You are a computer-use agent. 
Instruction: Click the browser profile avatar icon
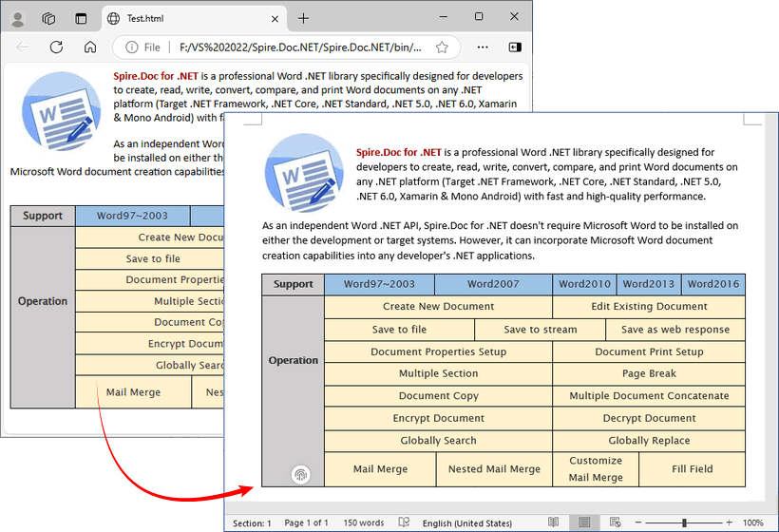coord(18,19)
